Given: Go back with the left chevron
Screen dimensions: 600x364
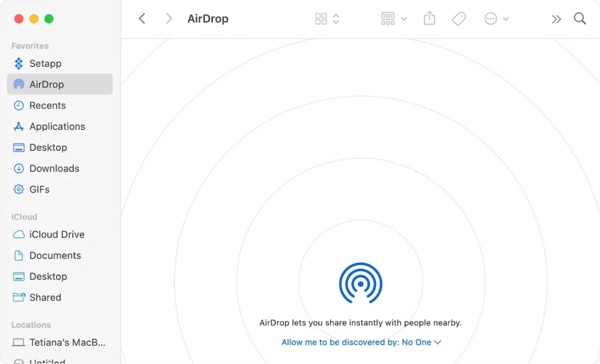Looking at the screenshot, I should (142, 18).
